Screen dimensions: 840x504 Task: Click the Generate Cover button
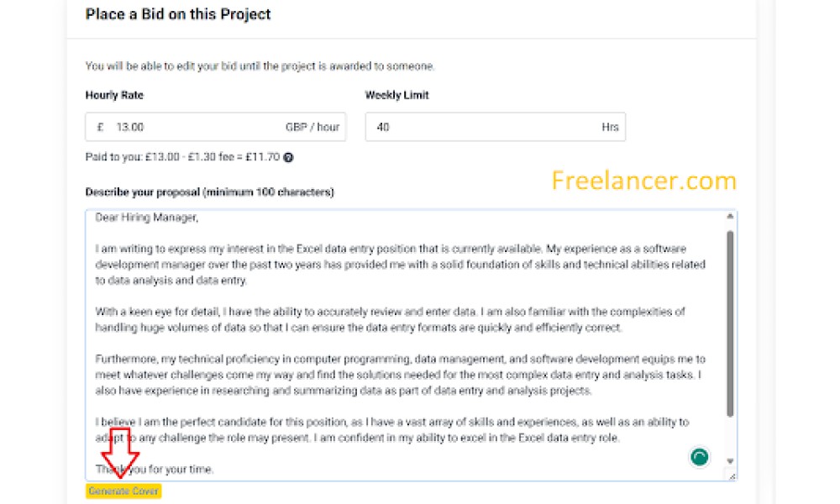coord(123,491)
